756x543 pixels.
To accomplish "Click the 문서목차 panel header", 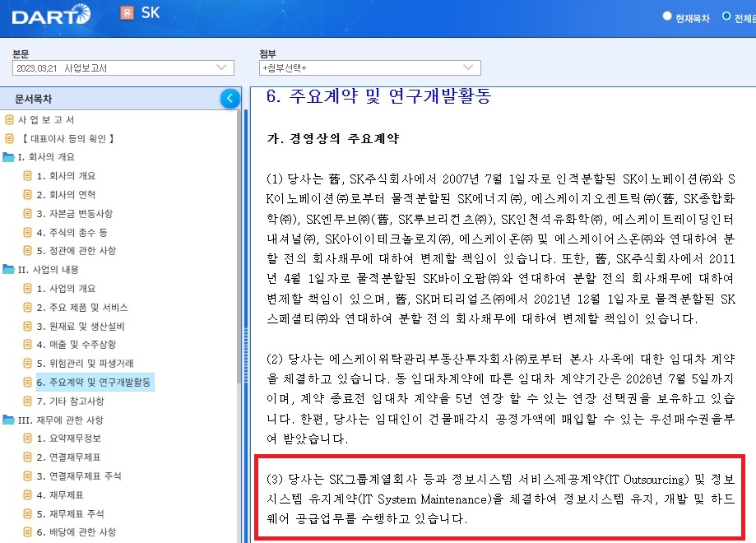I will click(33, 99).
